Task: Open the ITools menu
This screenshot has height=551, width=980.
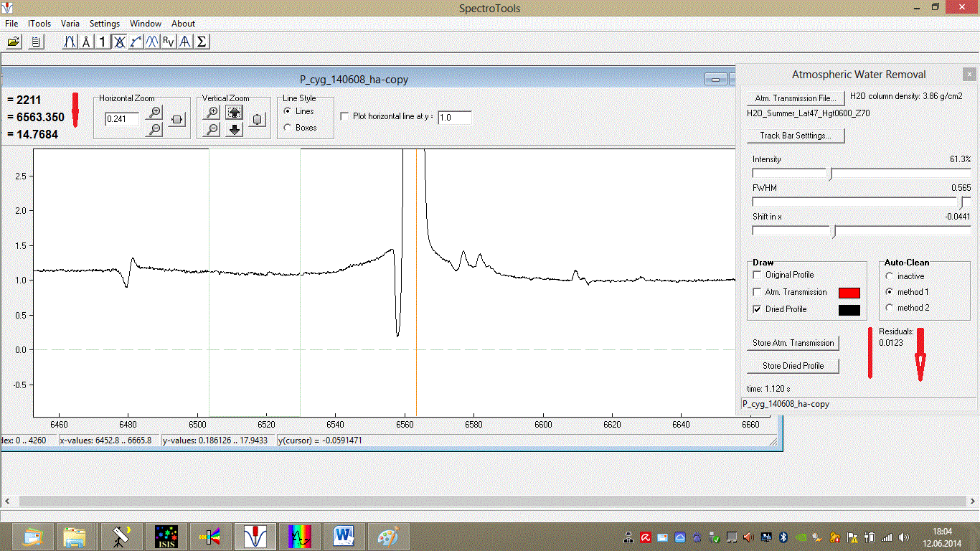Action: tap(39, 23)
